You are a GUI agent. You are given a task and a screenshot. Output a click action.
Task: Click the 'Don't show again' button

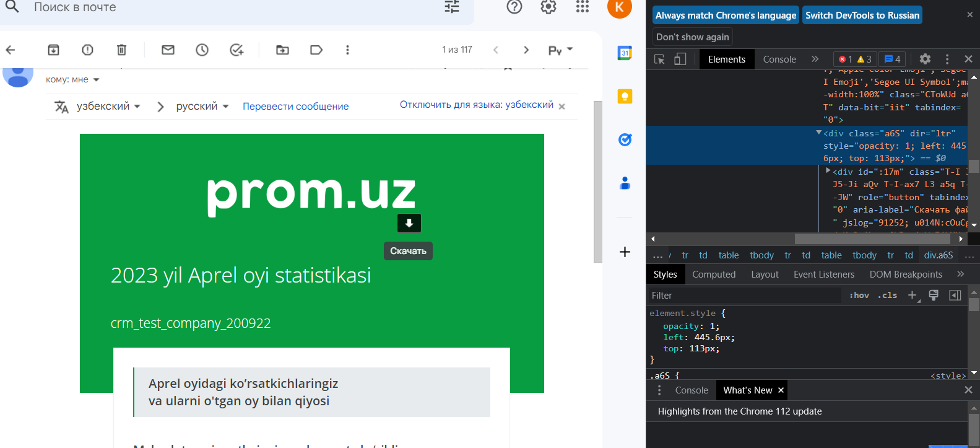click(693, 37)
